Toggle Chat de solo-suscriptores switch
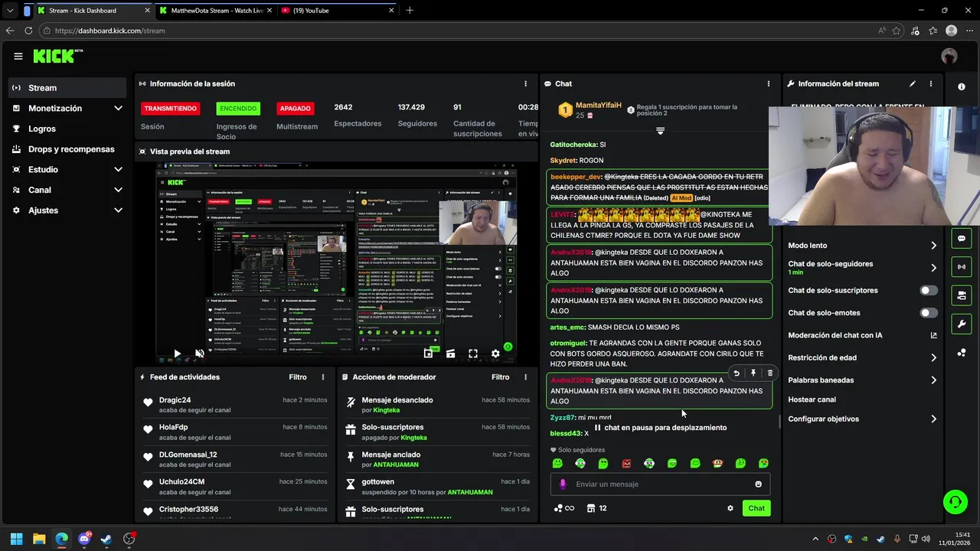This screenshot has height=551, width=980. pos(929,290)
